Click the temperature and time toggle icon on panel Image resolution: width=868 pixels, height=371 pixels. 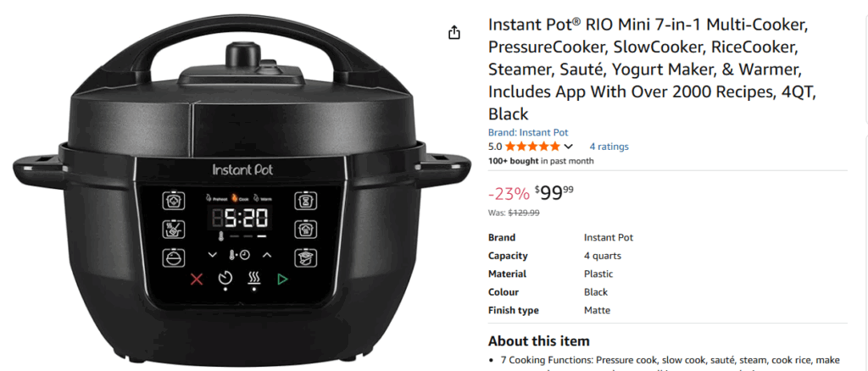pos(239,255)
